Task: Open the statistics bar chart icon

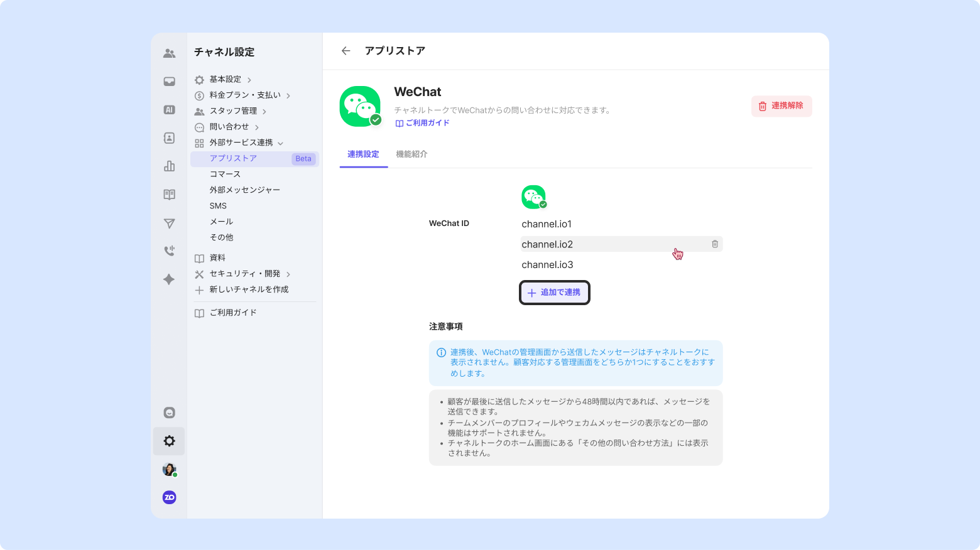Action: point(169,166)
